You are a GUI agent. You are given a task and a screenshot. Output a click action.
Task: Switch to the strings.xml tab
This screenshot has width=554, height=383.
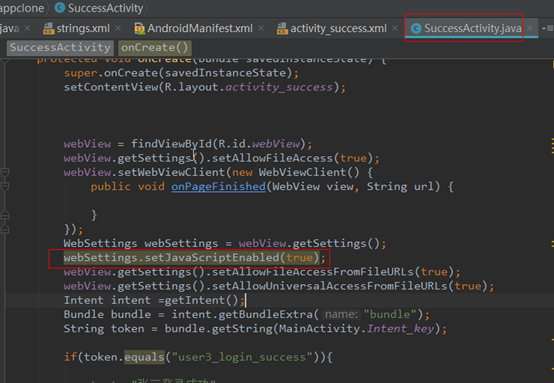83,28
